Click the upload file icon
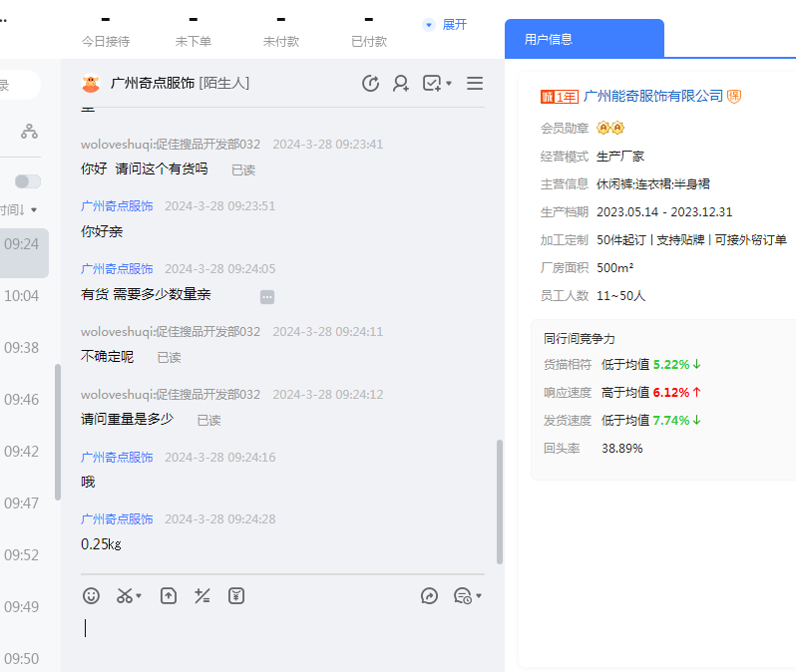 [169, 596]
